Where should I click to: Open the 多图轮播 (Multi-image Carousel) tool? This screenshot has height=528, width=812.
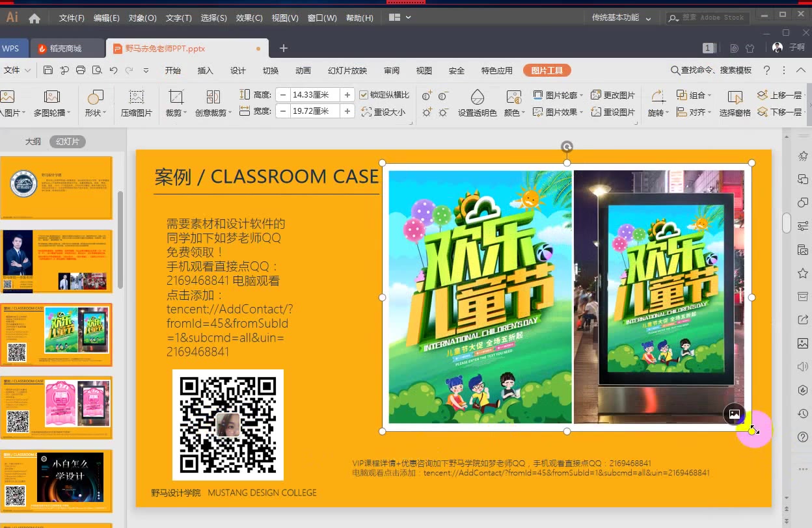[52, 104]
